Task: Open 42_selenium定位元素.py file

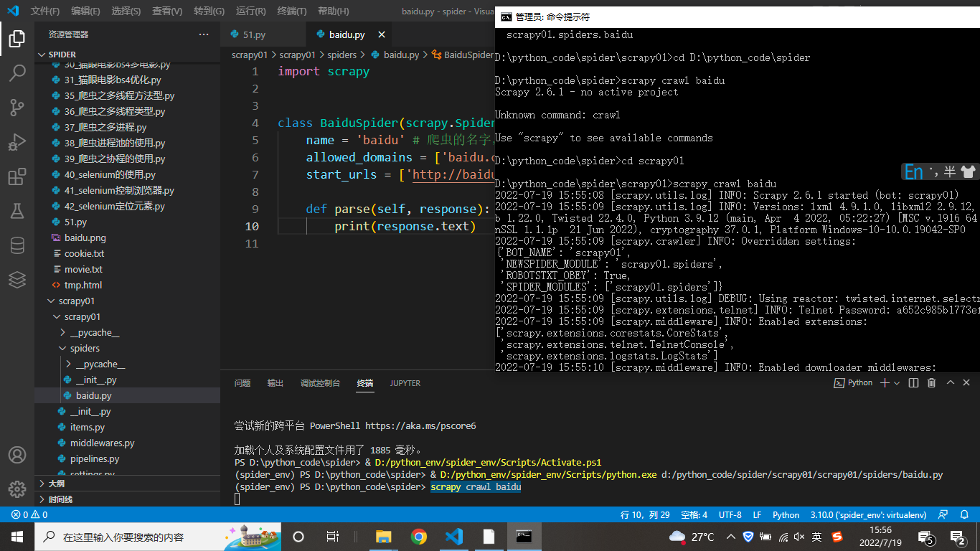Action: pos(126,207)
